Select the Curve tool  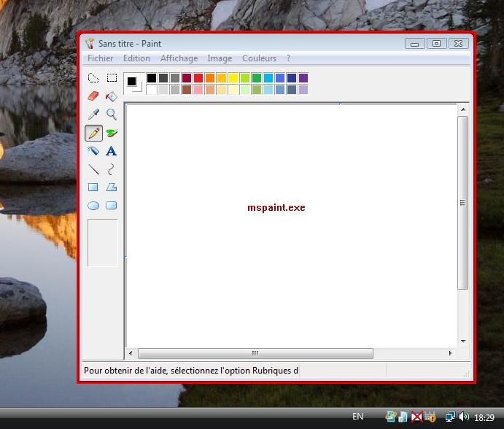point(112,169)
